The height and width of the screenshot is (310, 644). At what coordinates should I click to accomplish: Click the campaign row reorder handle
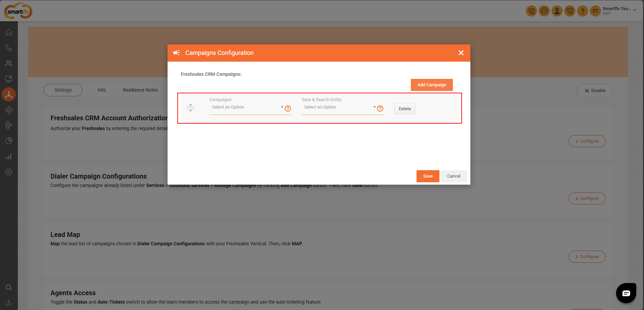click(190, 108)
